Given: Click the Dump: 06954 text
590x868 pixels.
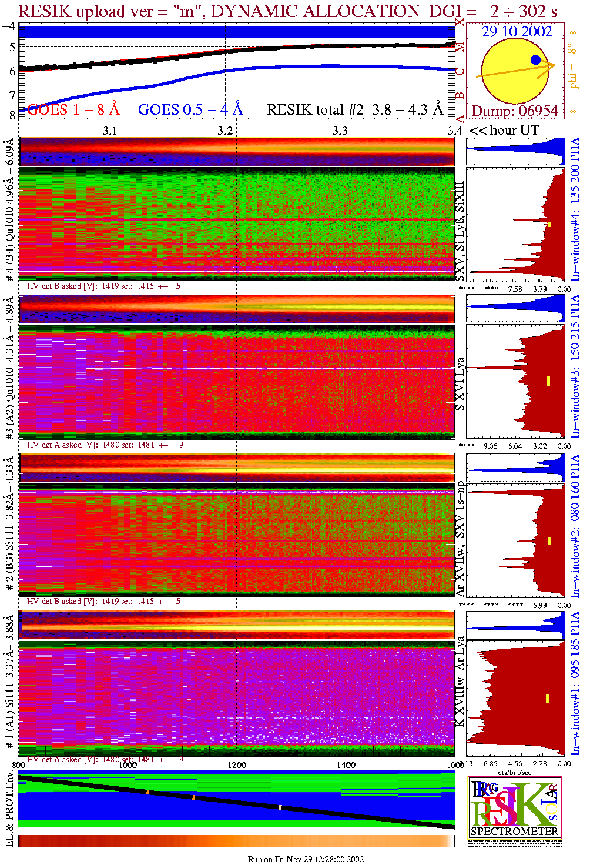Looking at the screenshot, I should [515, 111].
